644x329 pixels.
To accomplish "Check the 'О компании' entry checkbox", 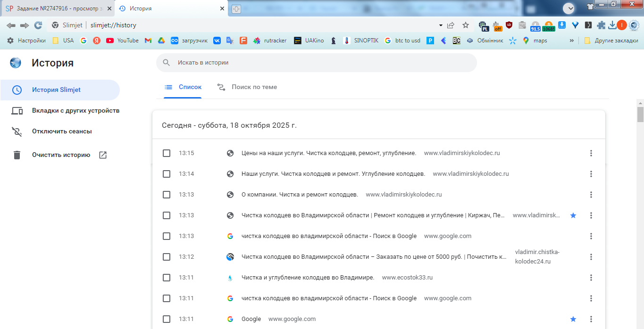I will click(x=167, y=195).
